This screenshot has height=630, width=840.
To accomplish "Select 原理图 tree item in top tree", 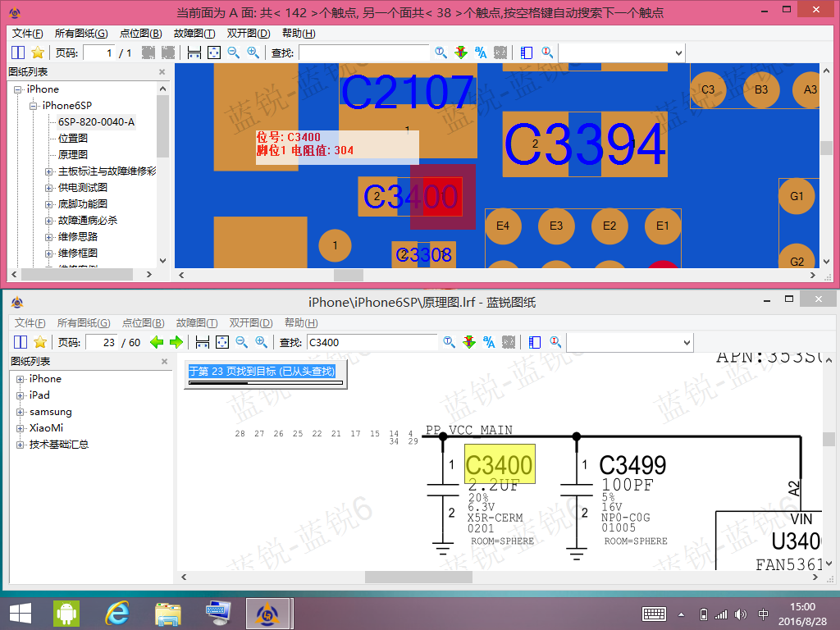I will coord(73,155).
